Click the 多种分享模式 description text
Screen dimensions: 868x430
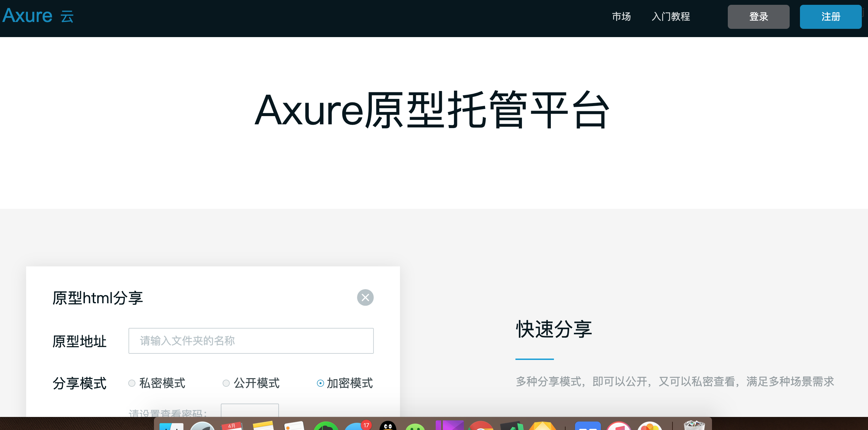pyautogui.click(x=675, y=382)
